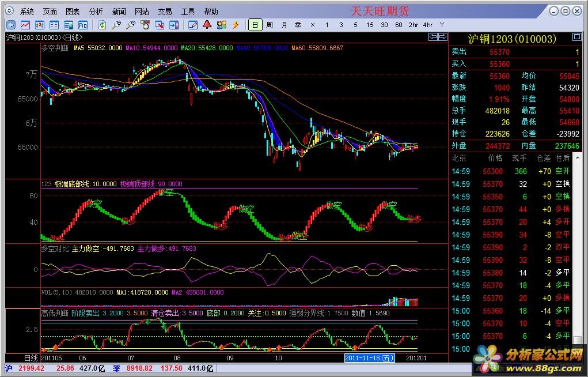588x377 pixels.
Task: Select the 1 minute period
Action: 327,25
